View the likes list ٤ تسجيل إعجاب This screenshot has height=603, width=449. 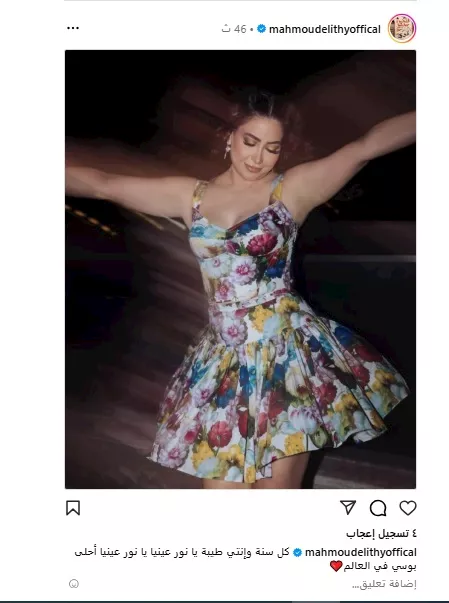pyautogui.click(x=381, y=533)
